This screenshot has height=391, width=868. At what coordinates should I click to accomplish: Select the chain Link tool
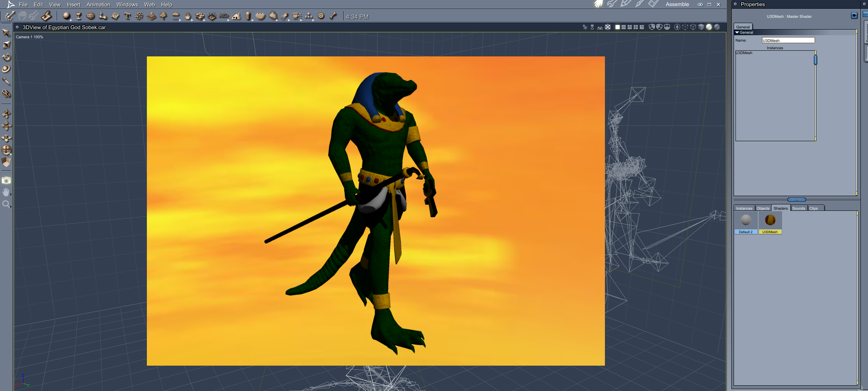[x=6, y=93]
